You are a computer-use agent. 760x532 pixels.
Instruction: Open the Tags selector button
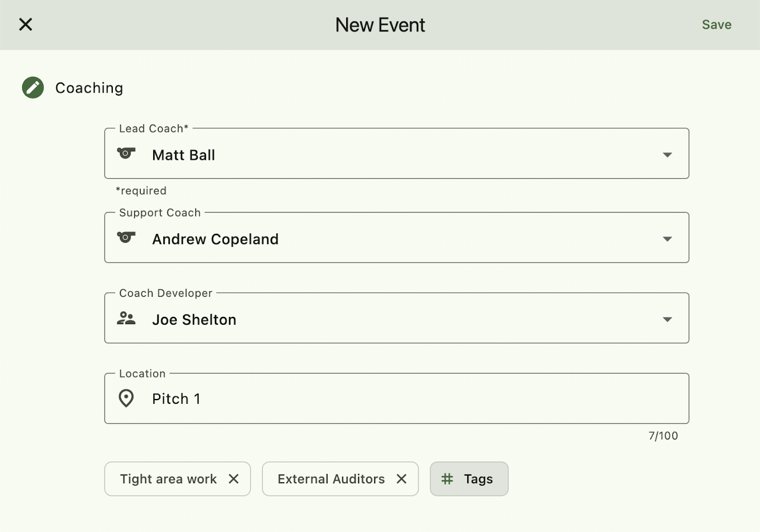[x=469, y=479]
